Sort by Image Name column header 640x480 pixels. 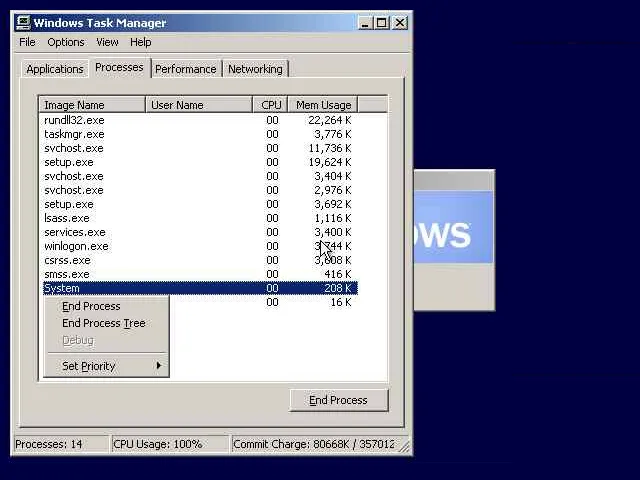92,105
